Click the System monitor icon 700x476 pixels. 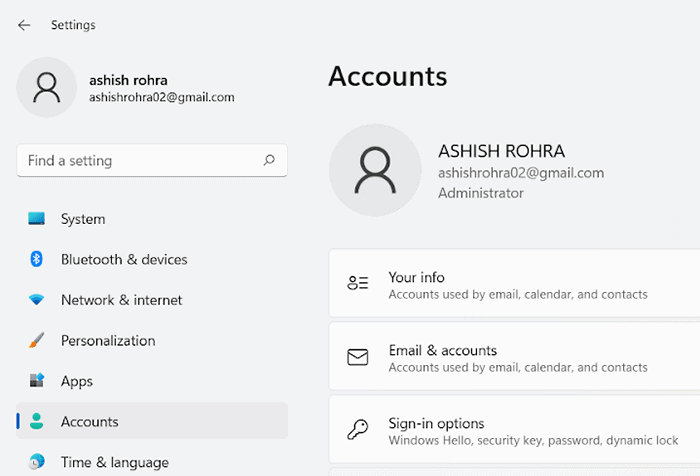tap(37, 219)
